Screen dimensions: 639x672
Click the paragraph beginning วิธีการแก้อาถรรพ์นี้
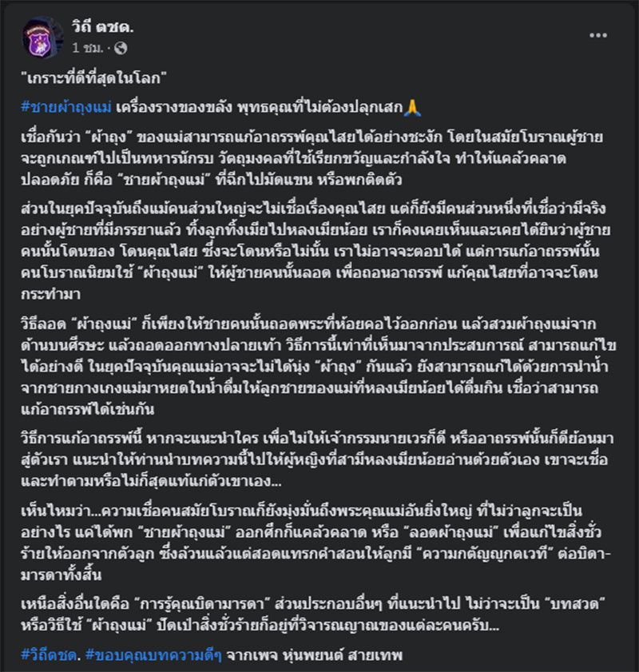coord(317,460)
